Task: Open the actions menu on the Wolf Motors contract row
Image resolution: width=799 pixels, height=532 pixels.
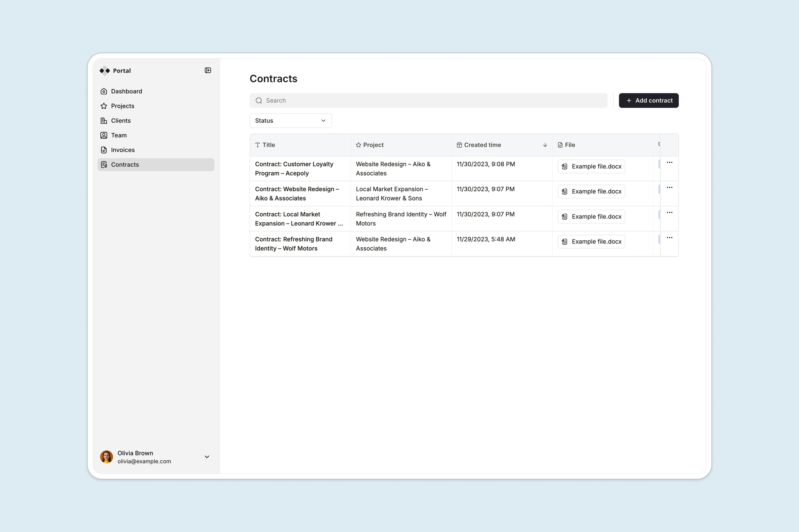Action: click(x=669, y=238)
